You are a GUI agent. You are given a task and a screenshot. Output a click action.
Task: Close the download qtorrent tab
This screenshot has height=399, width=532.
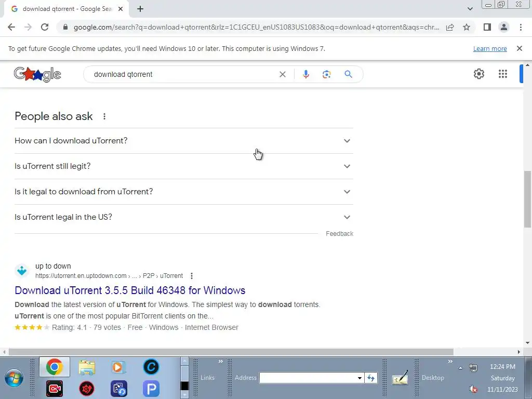click(x=121, y=9)
